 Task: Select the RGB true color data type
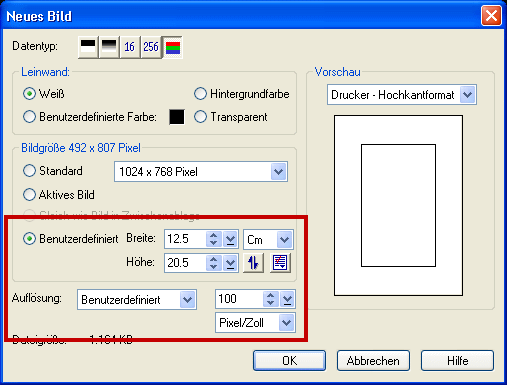(x=172, y=47)
